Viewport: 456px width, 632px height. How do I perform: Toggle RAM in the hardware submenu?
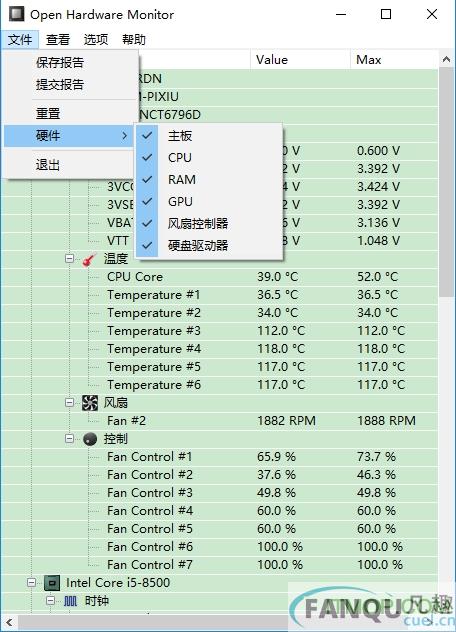pyautogui.click(x=208, y=179)
